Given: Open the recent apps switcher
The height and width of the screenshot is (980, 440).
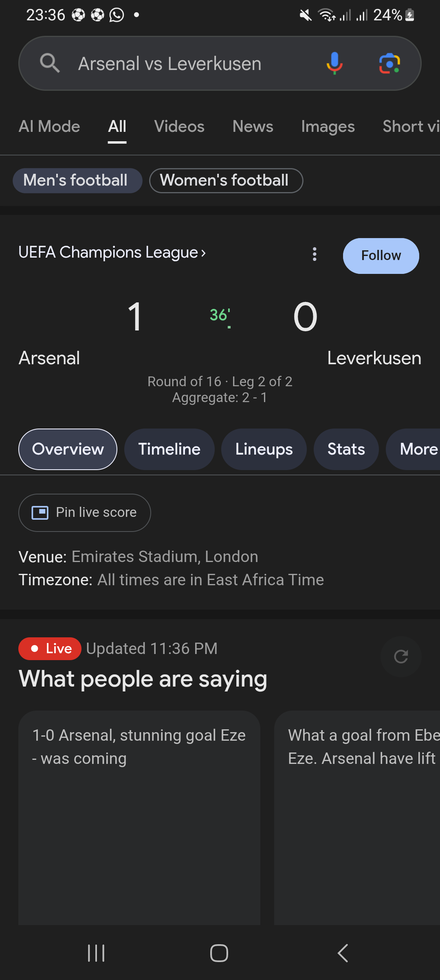Looking at the screenshot, I should [x=97, y=953].
